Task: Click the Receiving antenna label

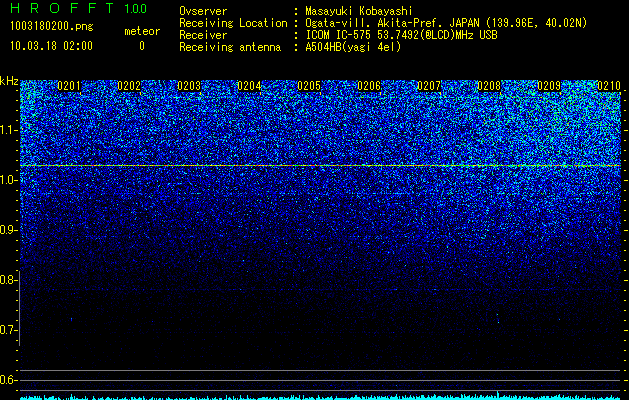Action: 230,47
